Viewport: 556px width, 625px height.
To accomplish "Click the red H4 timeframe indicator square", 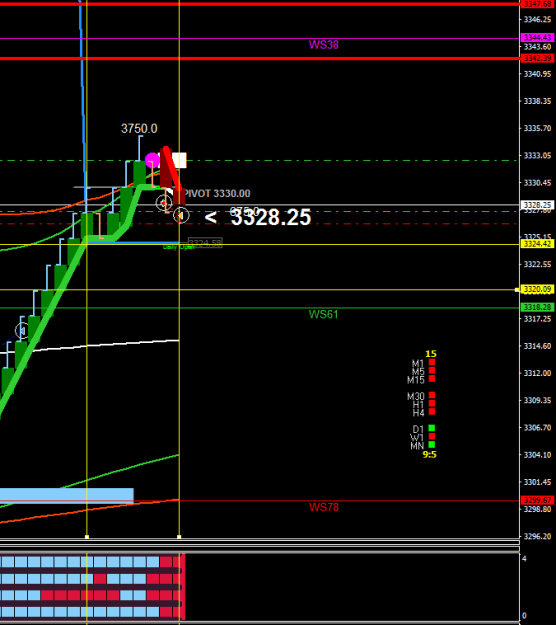I will tap(432, 412).
